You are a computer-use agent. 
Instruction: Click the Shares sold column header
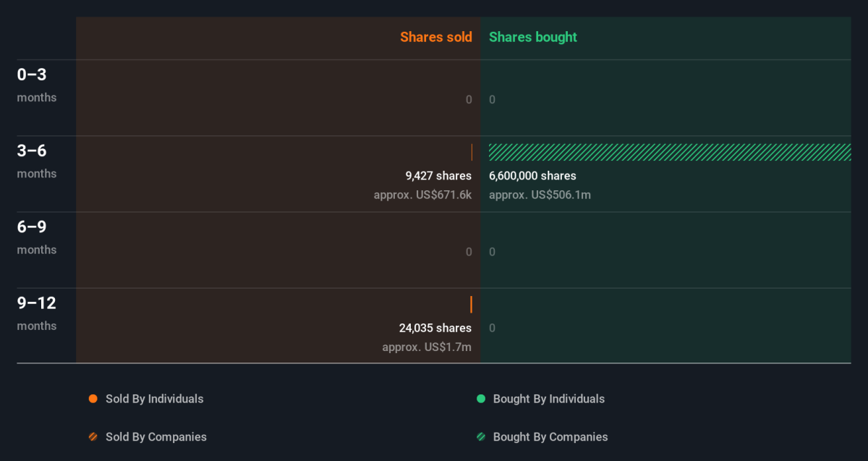click(x=436, y=37)
